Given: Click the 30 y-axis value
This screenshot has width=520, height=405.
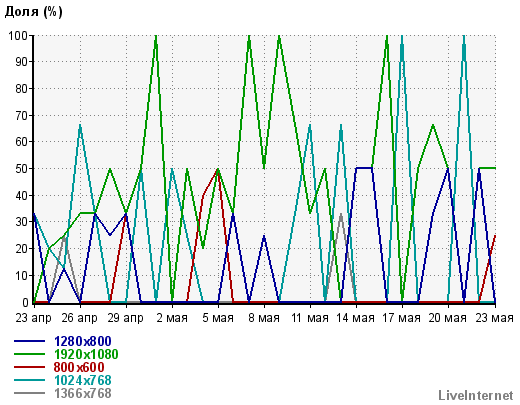Looking at the screenshot, I should coord(22,222).
